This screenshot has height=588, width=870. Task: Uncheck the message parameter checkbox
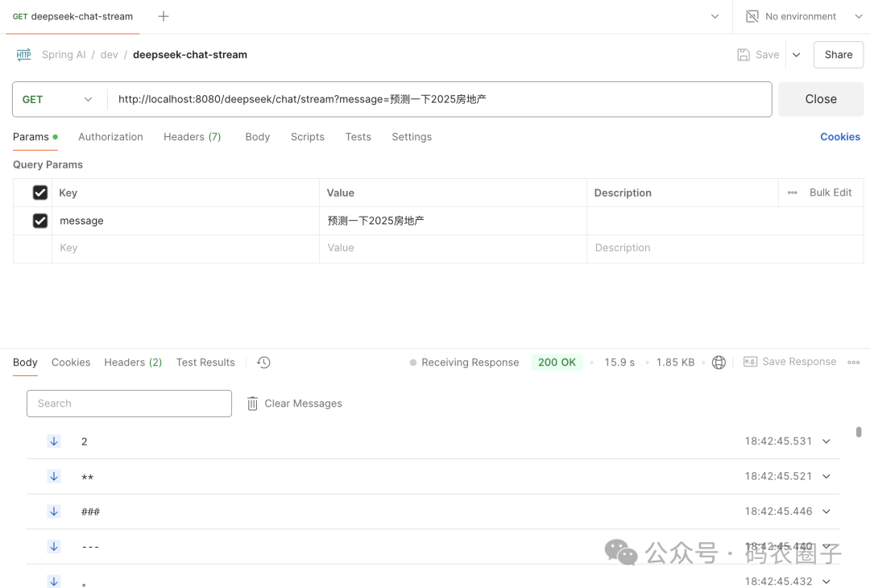point(40,220)
